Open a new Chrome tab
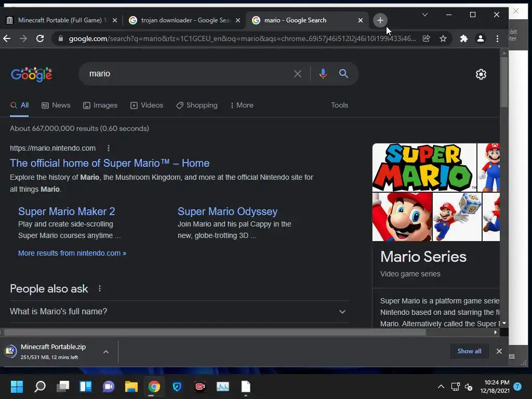The image size is (532, 399). click(380, 20)
